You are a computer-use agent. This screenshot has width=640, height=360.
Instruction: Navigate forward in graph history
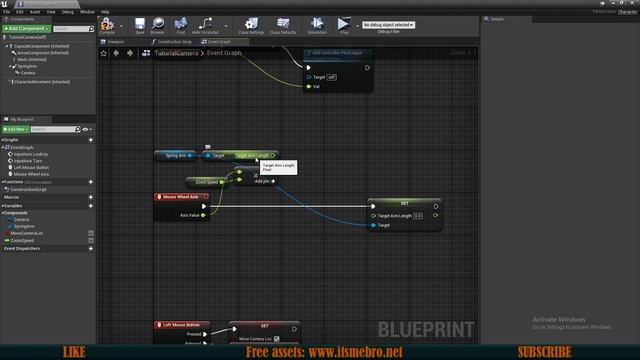tap(130, 53)
